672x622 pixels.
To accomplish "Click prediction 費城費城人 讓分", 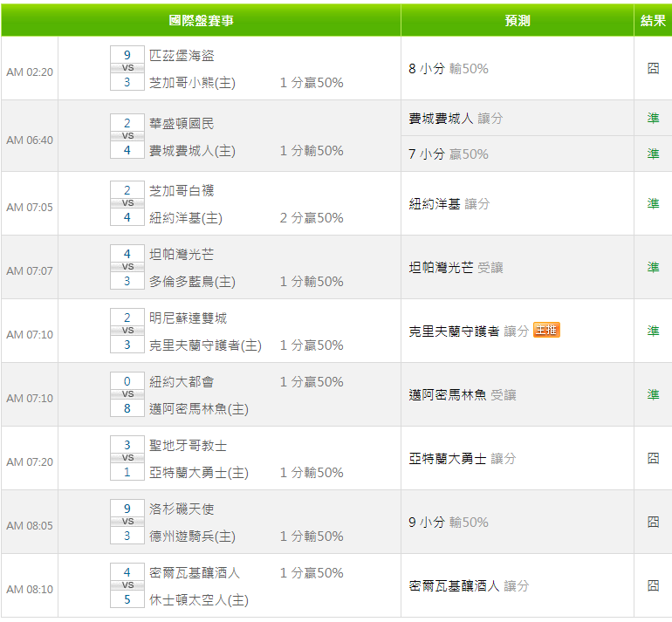I will (x=456, y=119).
